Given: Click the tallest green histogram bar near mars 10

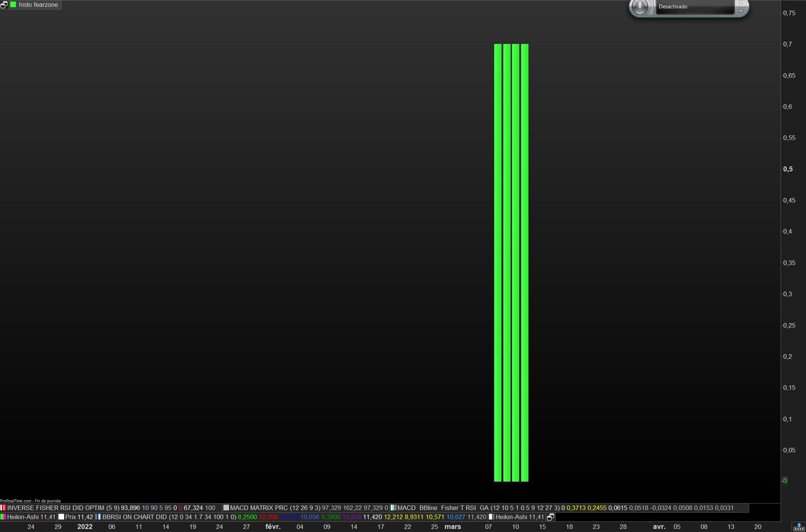Looking at the screenshot, I should point(516,260).
